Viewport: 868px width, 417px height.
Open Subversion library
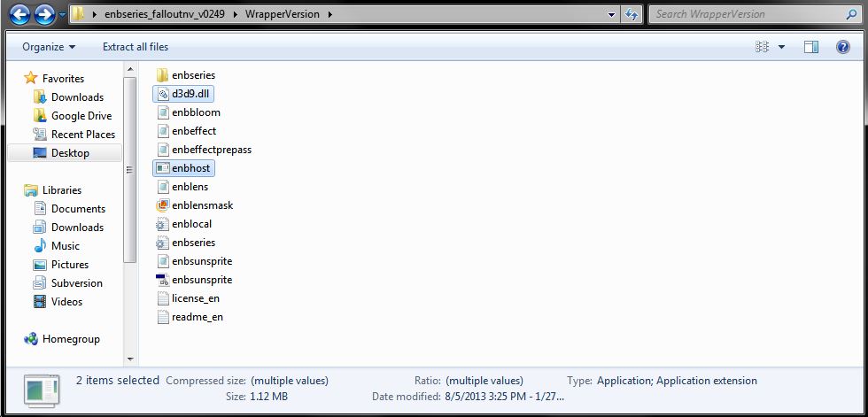coord(76,283)
